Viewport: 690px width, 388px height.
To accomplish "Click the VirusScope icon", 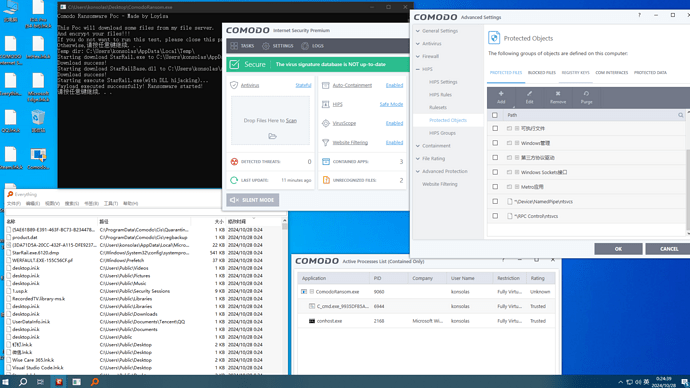I will [x=326, y=123].
